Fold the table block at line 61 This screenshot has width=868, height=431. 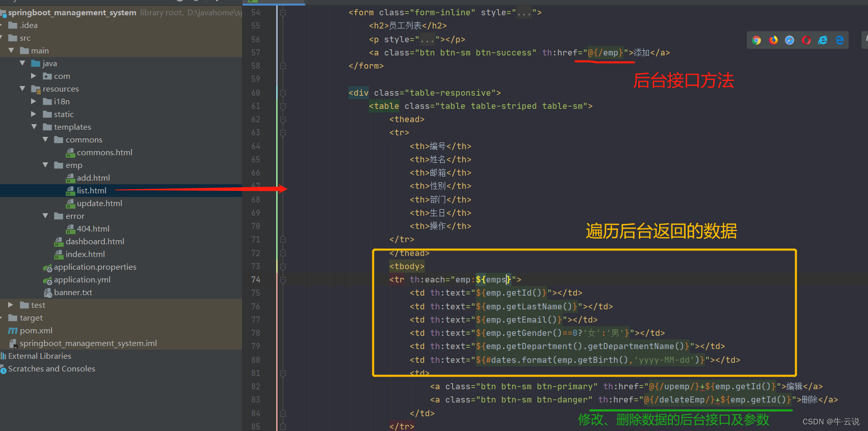click(x=283, y=106)
